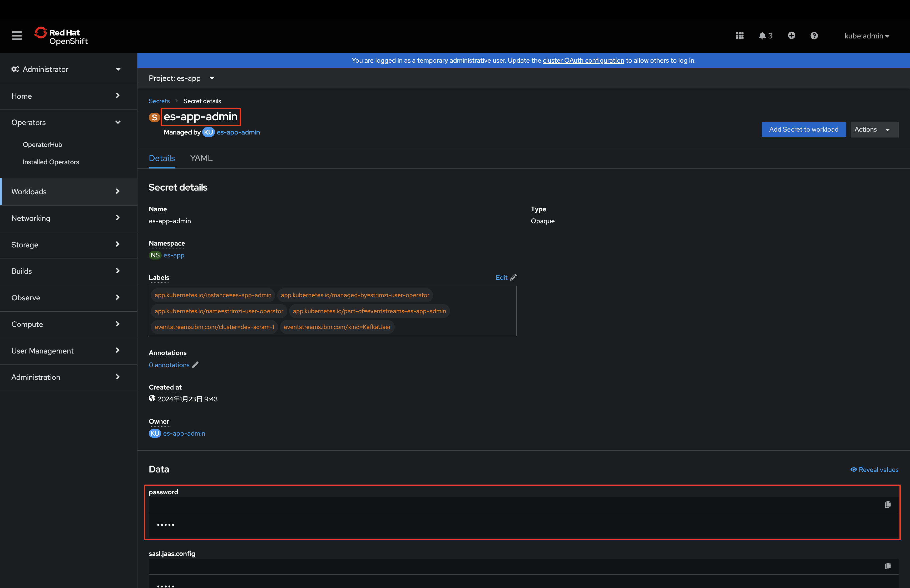The image size is (910, 588).
Task: Switch to the YAML tab
Action: (201, 158)
